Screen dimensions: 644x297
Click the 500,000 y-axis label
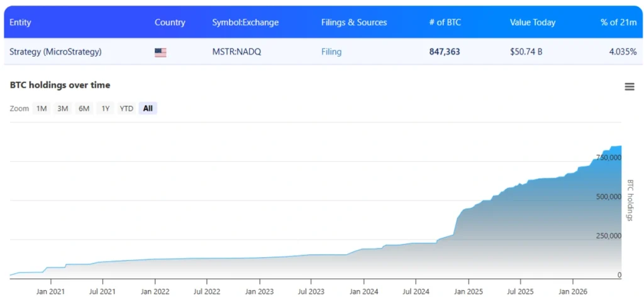coord(609,197)
